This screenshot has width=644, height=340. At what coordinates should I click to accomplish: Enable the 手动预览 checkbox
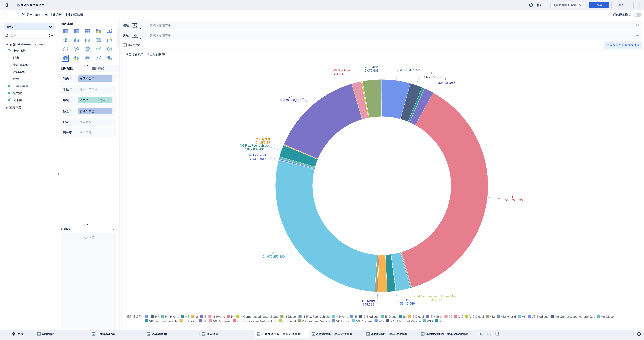tap(125, 45)
